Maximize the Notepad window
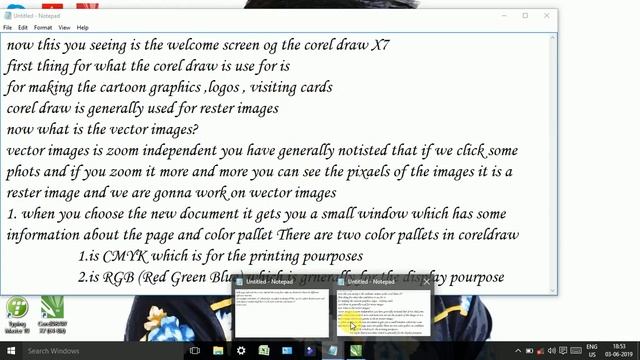Screen dimensions: 640x360 tap(525, 16)
